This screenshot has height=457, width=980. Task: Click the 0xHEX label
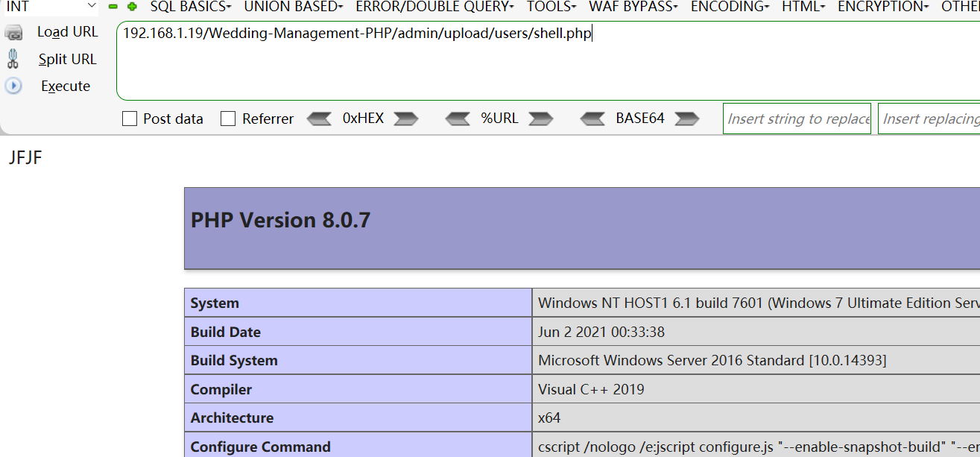coord(363,118)
